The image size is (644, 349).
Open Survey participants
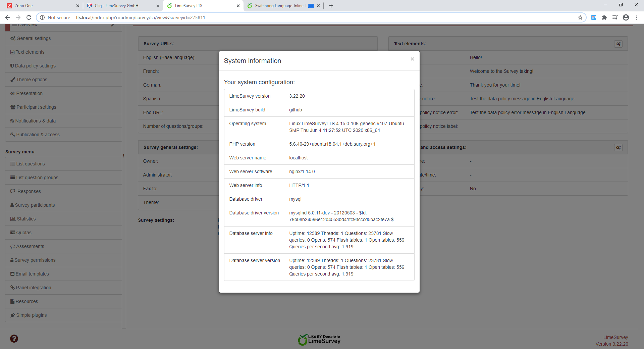[x=63, y=205]
